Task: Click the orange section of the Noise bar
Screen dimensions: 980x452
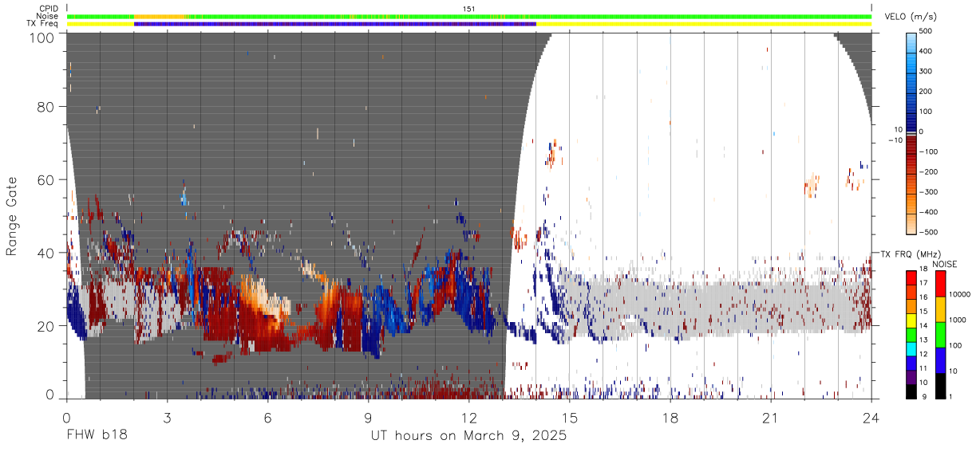Action: coord(160,16)
